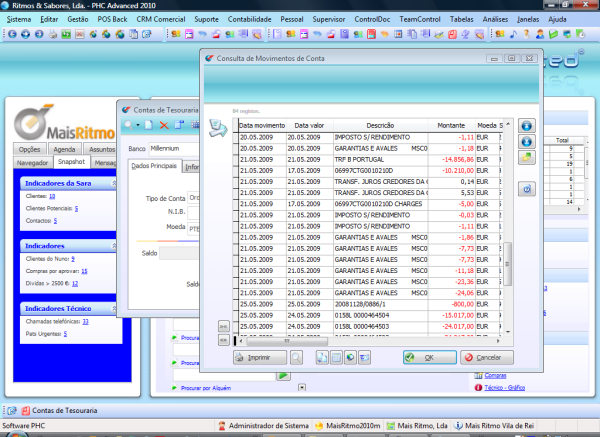Image resolution: width=600 pixels, height=437 pixels.
Task: Select the 0158L 000464504 row
Action: click(x=367, y=315)
